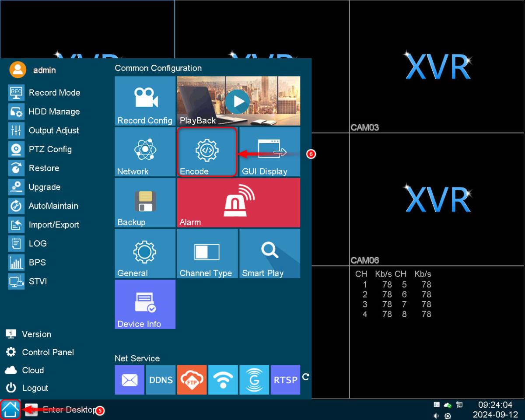Click the speaker volume tray icon

437,416
